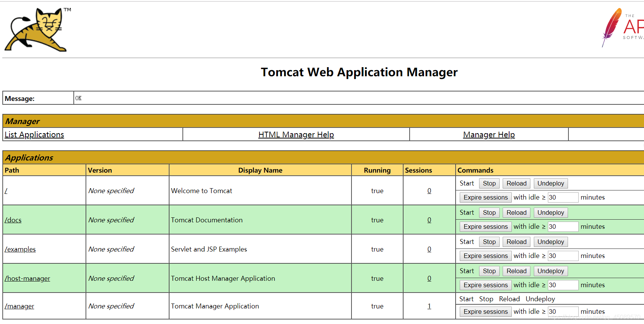The image size is (644, 324).
Task: Open the /manager application link
Action: click(x=19, y=306)
